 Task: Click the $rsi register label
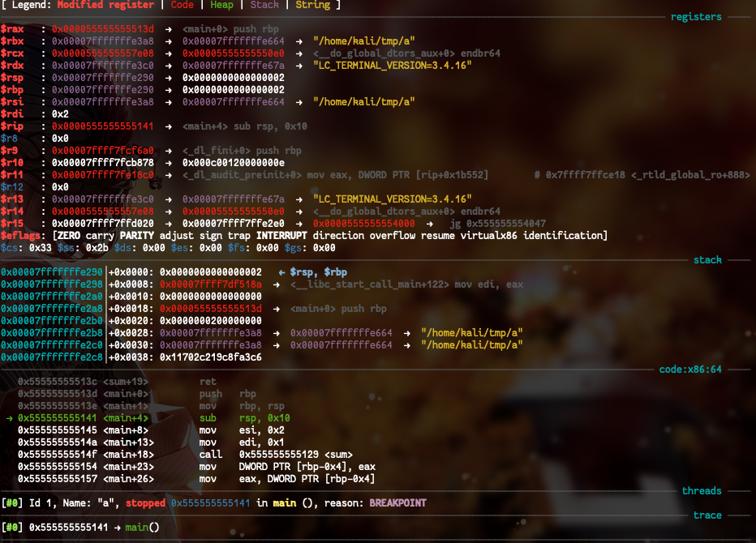point(12,101)
